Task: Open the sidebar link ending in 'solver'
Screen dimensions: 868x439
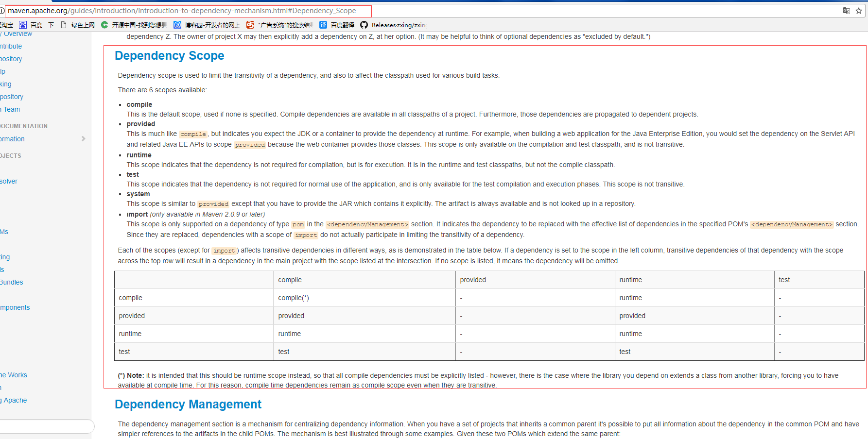Action: coord(9,181)
